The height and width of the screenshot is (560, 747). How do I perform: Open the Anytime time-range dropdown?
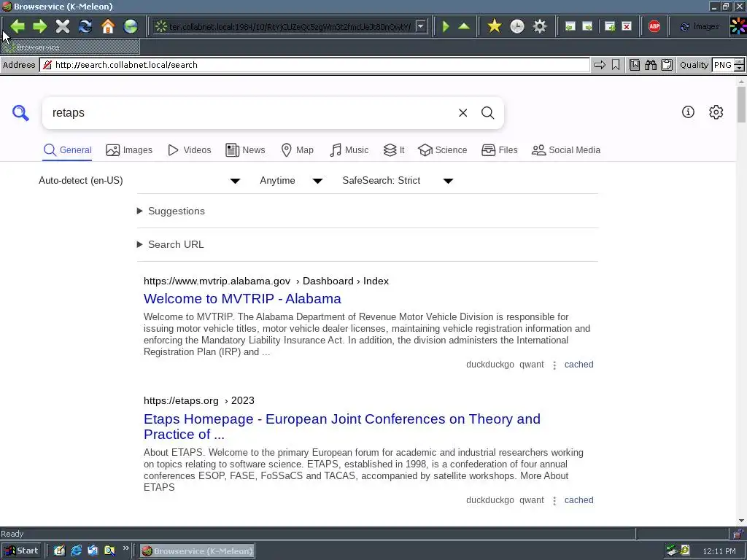(x=291, y=181)
